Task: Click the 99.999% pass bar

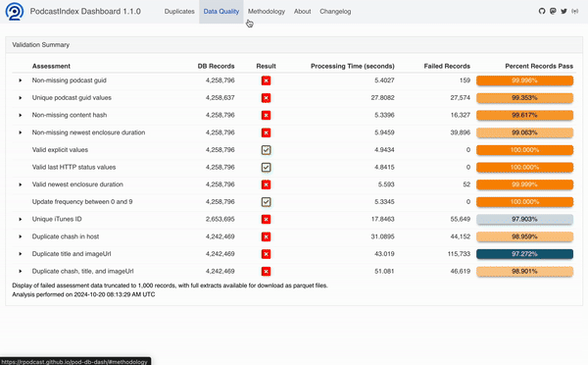Action: [x=524, y=184]
